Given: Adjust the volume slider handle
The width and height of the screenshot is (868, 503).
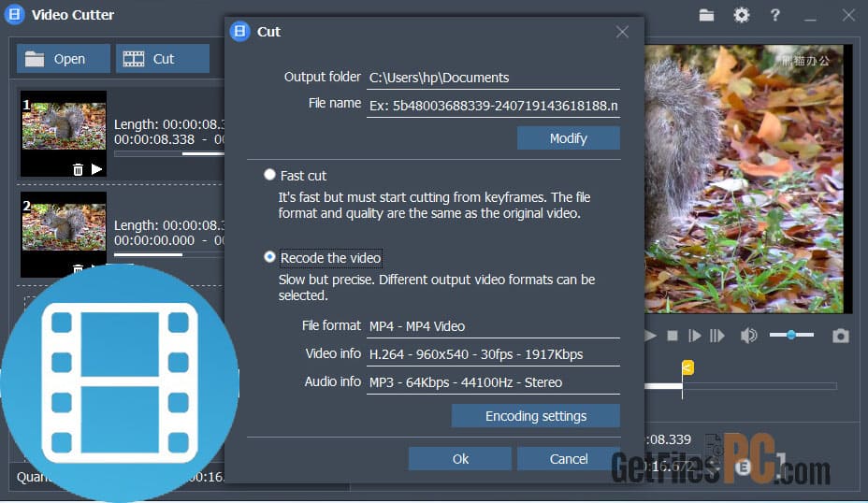Looking at the screenshot, I should (791, 335).
